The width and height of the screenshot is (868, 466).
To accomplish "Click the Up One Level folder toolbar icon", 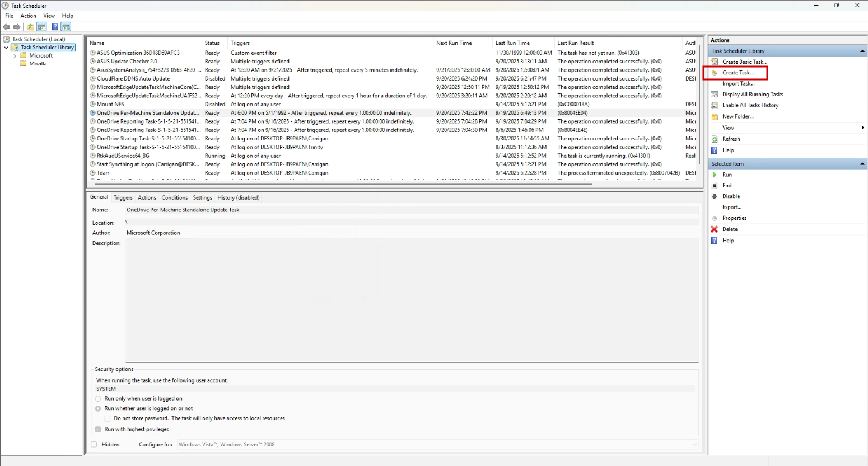I will tap(31, 27).
